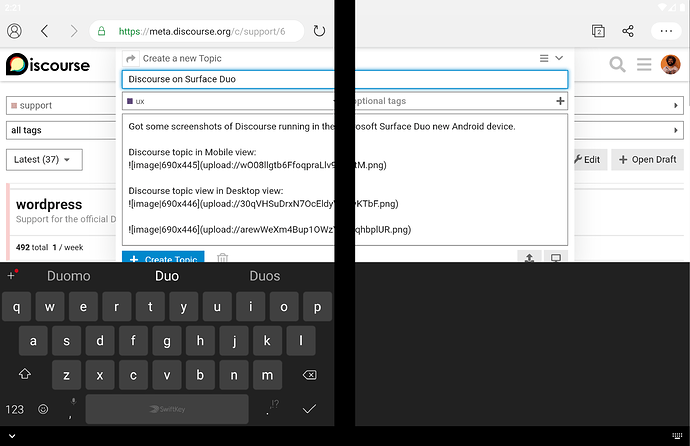The height and width of the screenshot is (446, 690).
Task: Click the browser address bar URL
Action: [202, 31]
